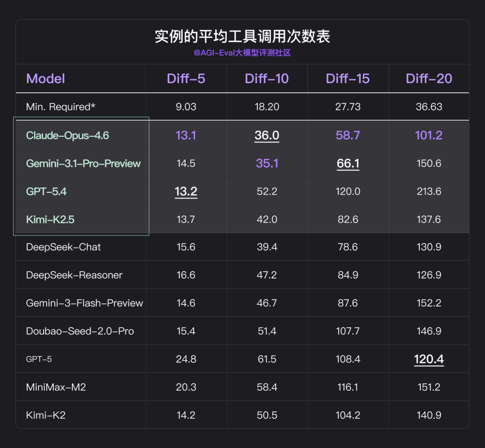
Task: Click the 78.6 value for DeepSeek-Chat
Action: click(x=348, y=247)
